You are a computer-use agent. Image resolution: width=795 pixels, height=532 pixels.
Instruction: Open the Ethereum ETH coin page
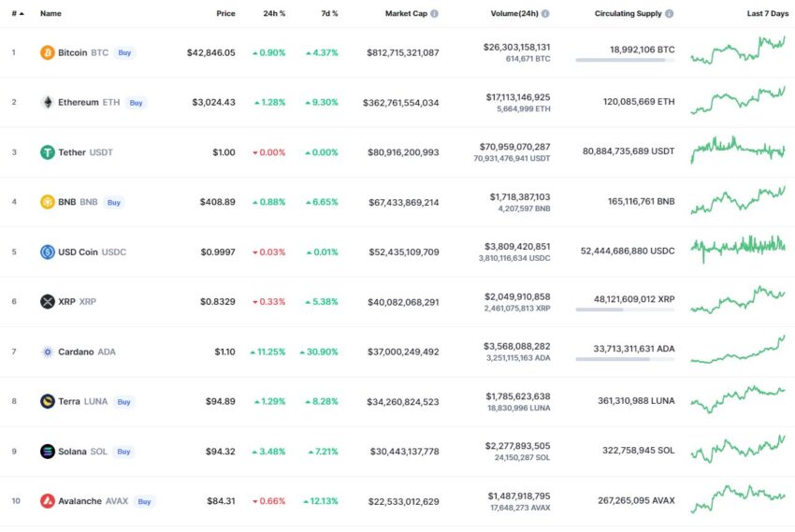tap(89, 102)
